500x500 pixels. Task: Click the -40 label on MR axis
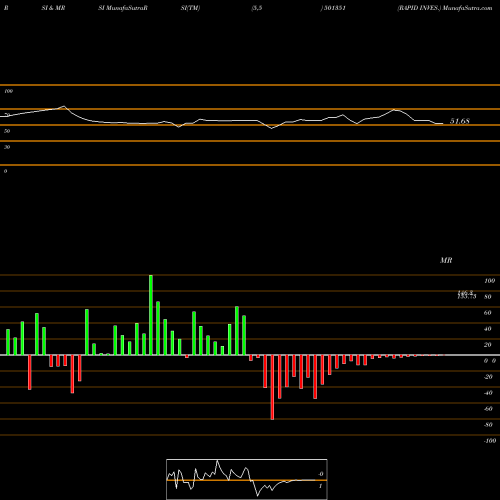(488, 393)
